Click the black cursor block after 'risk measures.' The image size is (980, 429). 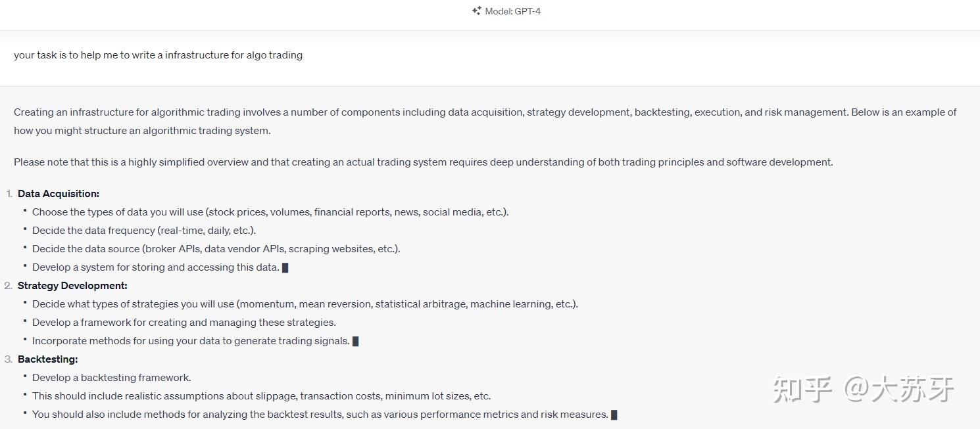[x=614, y=415]
